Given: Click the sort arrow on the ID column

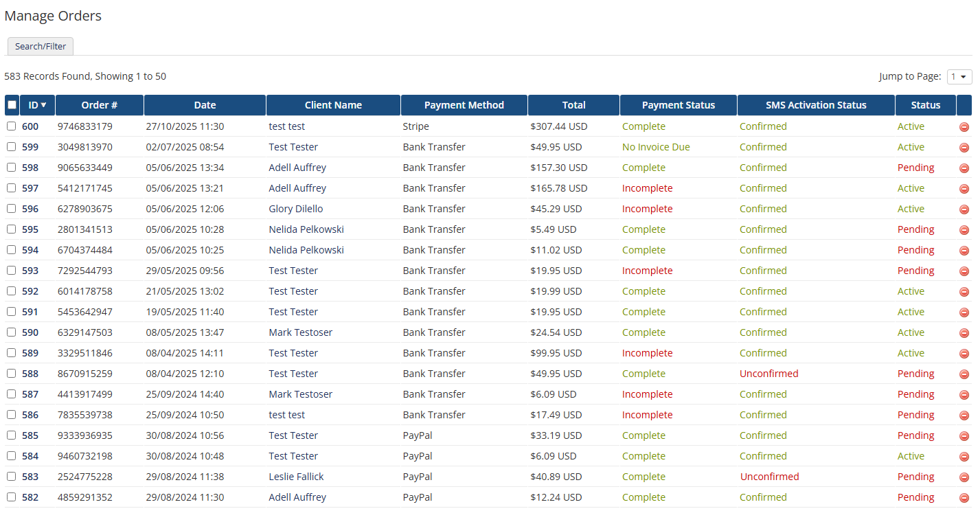Looking at the screenshot, I should coord(44,104).
